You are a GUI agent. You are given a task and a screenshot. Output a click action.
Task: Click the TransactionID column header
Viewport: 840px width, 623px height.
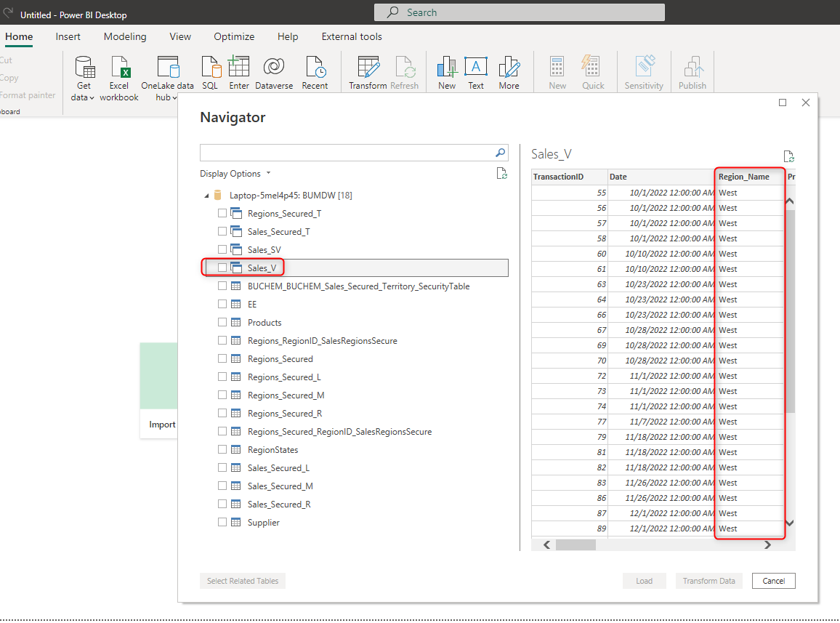[569, 177]
